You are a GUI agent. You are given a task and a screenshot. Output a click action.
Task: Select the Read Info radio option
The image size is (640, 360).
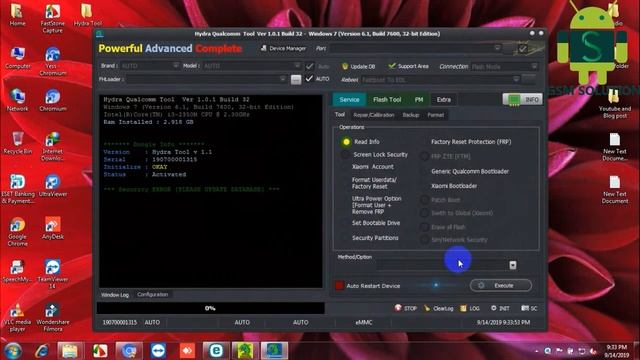pyautogui.click(x=346, y=142)
